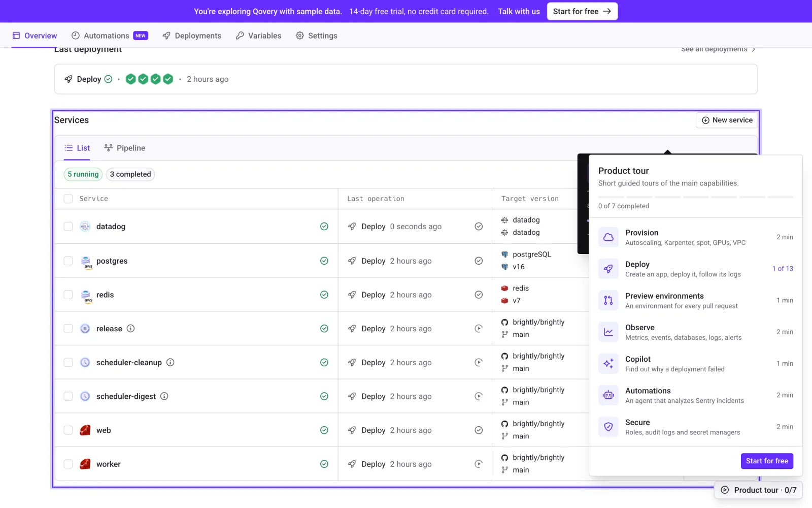Screen dimensions: 812x508
Task: Click the postgres database service icon
Action: [x=86, y=261]
